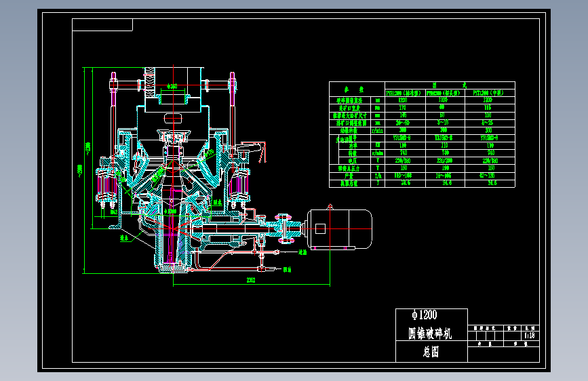Image resolution: width=588 pixels, height=381 pixels.
Task: Select the r/min unit cell of 偏心轴转速 row
Action: pyautogui.click(x=377, y=130)
